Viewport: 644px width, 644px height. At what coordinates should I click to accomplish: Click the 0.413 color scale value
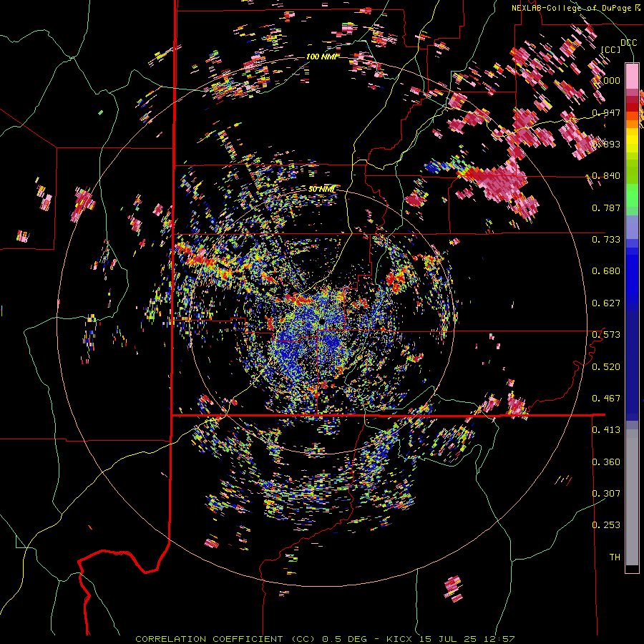606,430
